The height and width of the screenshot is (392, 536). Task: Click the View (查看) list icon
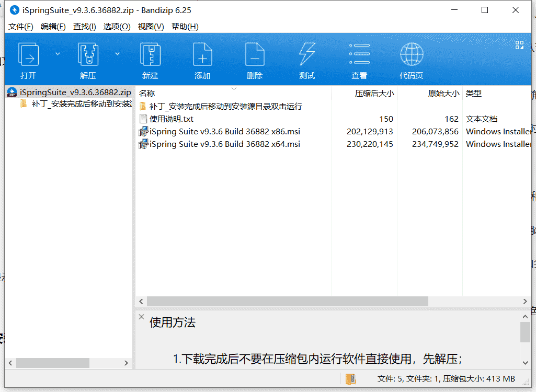pyautogui.click(x=359, y=54)
